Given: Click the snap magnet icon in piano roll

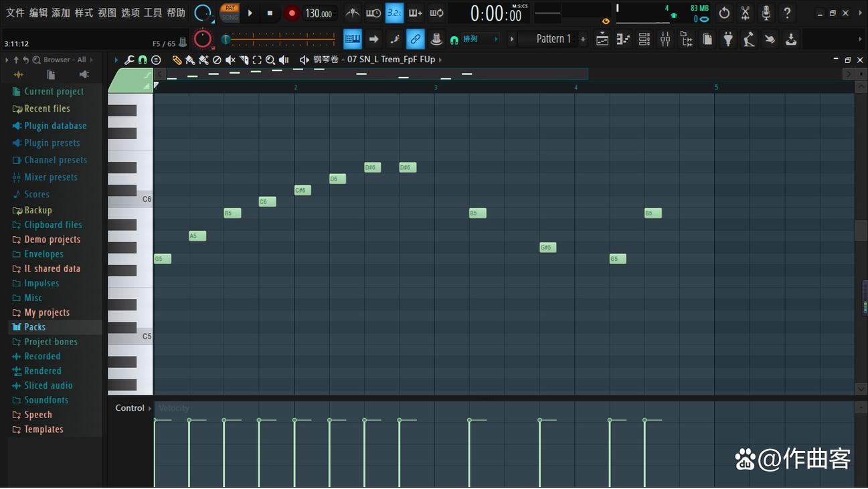Looking at the screenshot, I should click(x=142, y=60).
